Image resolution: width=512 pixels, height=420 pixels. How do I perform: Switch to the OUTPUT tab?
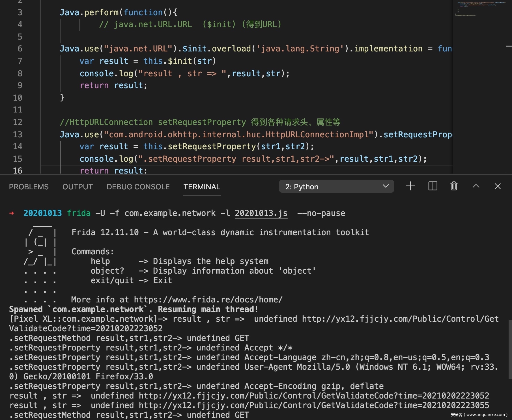pos(78,187)
